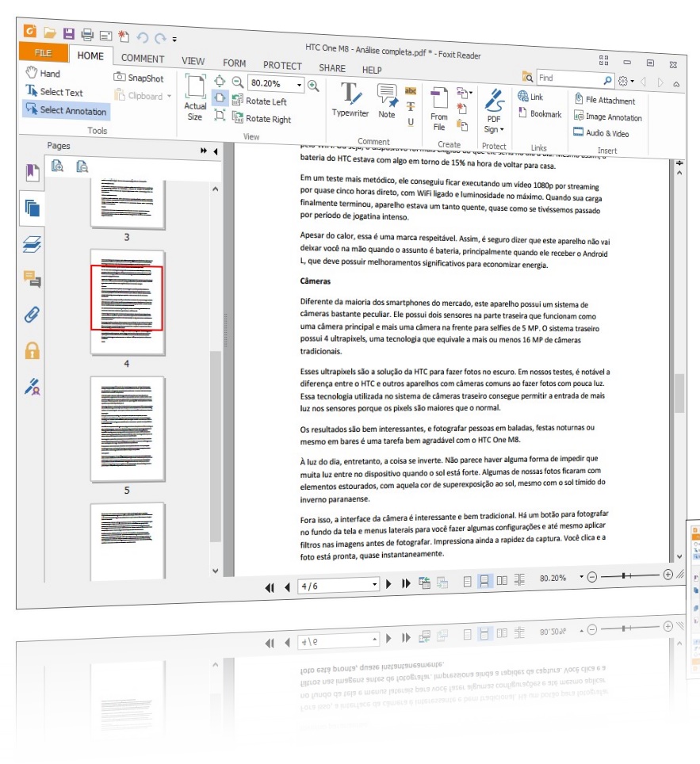Activate the Select Text tool
The image size is (700, 764).
coord(54,91)
